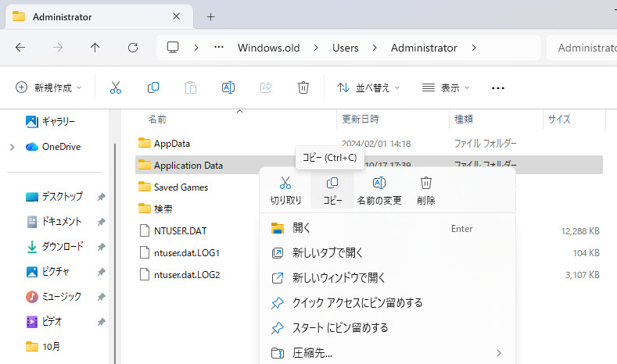
Task: Select 開く in the context menu
Action: point(387,228)
